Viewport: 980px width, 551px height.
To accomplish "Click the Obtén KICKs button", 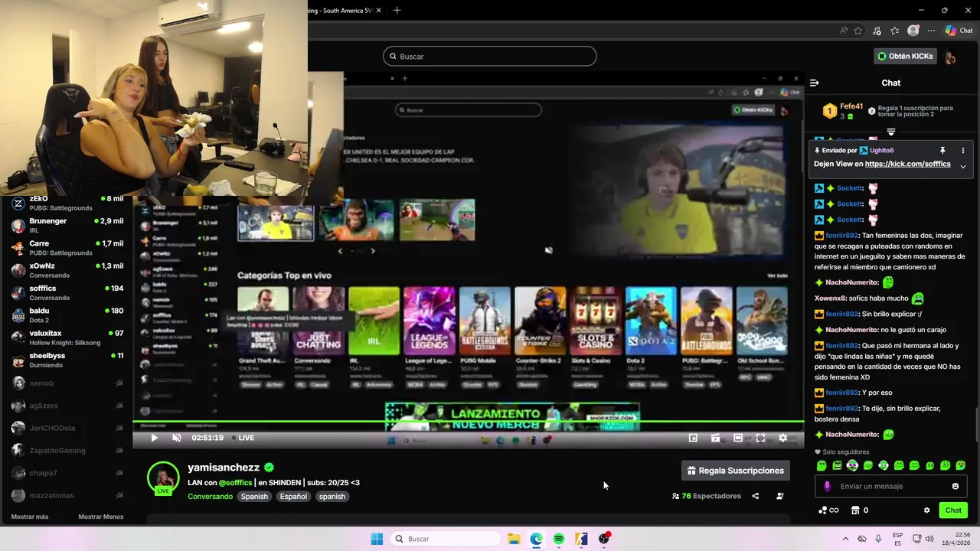I will (x=906, y=56).
